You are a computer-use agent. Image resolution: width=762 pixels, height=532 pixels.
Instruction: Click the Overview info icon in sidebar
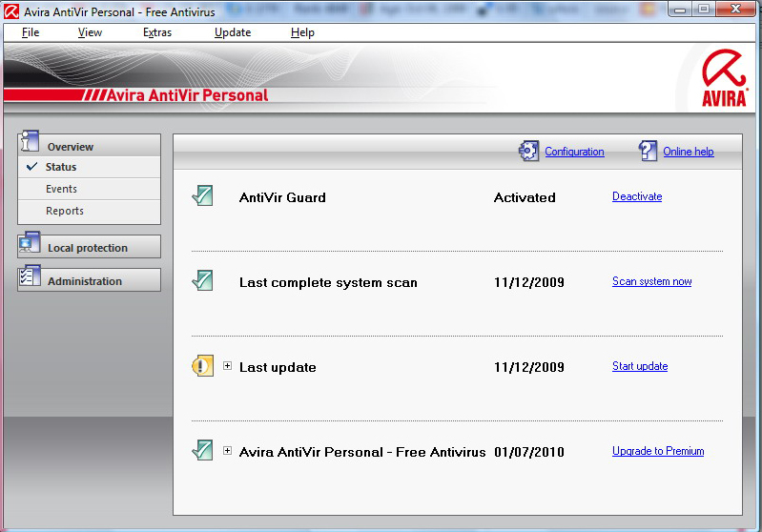pyautogui.click(x=30, y=142)
